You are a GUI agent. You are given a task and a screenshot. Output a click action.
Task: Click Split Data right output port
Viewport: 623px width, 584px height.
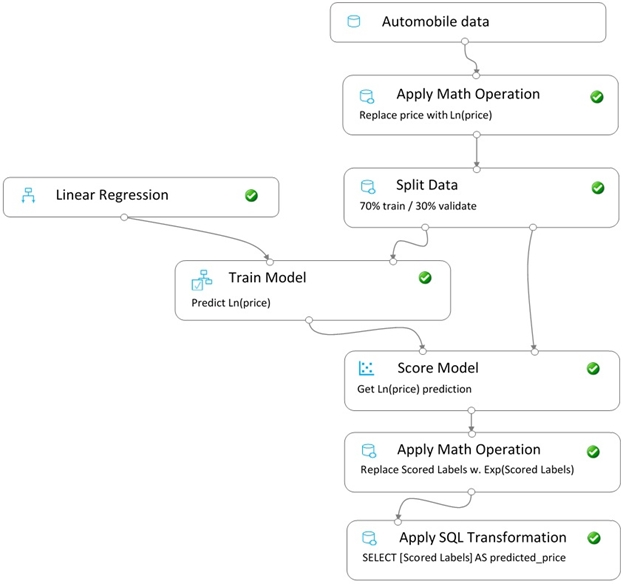(533, 227)
